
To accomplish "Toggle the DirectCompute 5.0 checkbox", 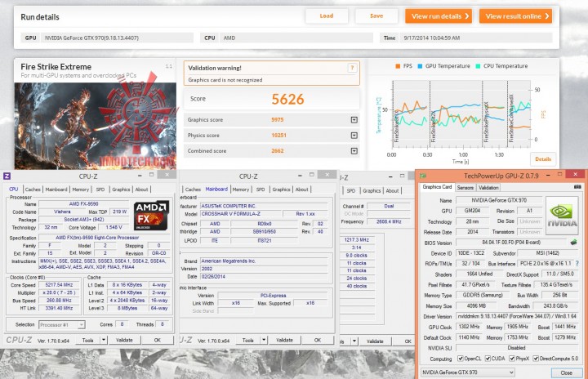I will (x=536, y=359).
